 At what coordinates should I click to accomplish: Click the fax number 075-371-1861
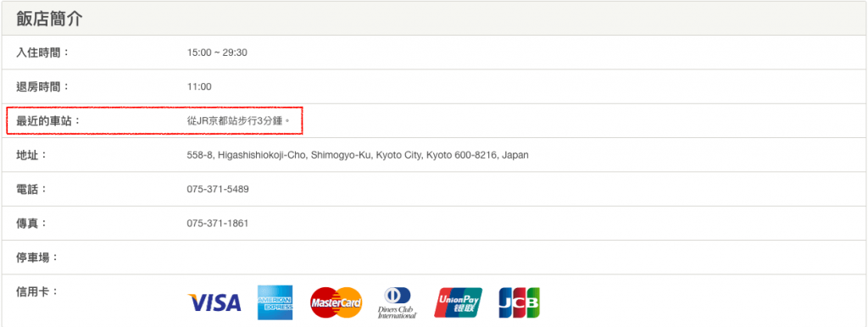pyautogui.click(x=218, y=224)
